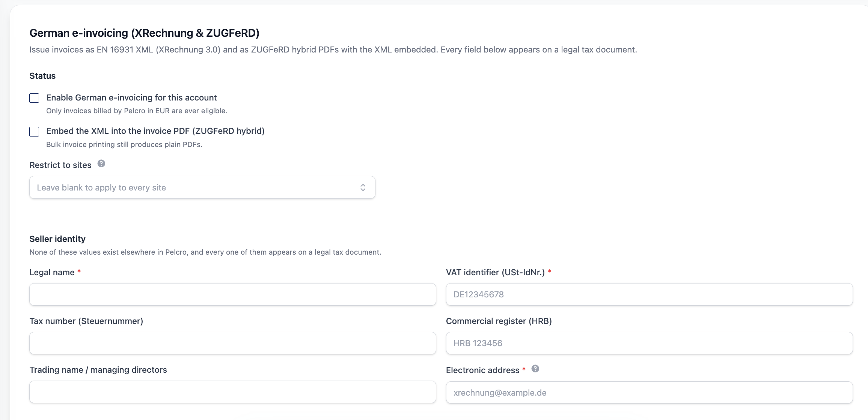Focus the Legal name input field
The image size is (868, 420).
coord(233,294)
